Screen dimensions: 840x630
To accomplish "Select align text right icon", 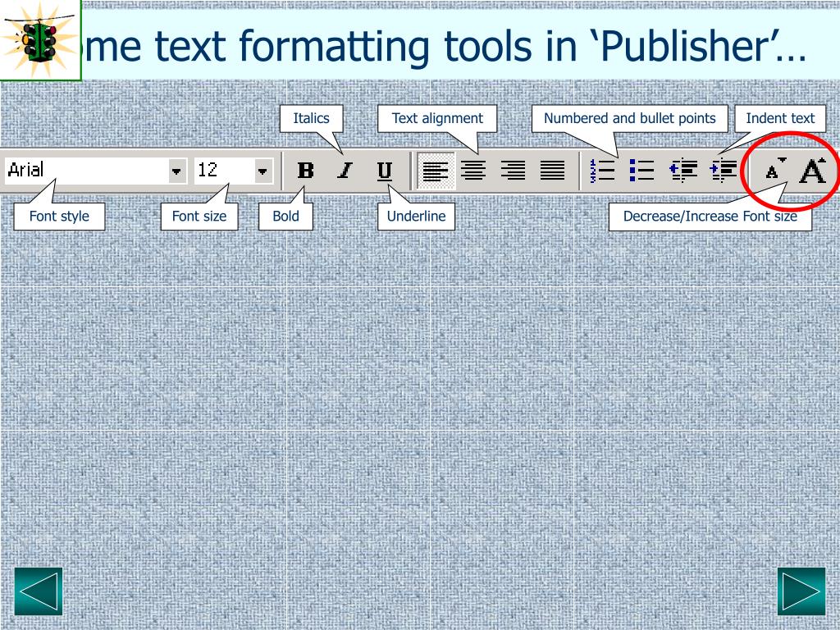I will pos(514,171).
